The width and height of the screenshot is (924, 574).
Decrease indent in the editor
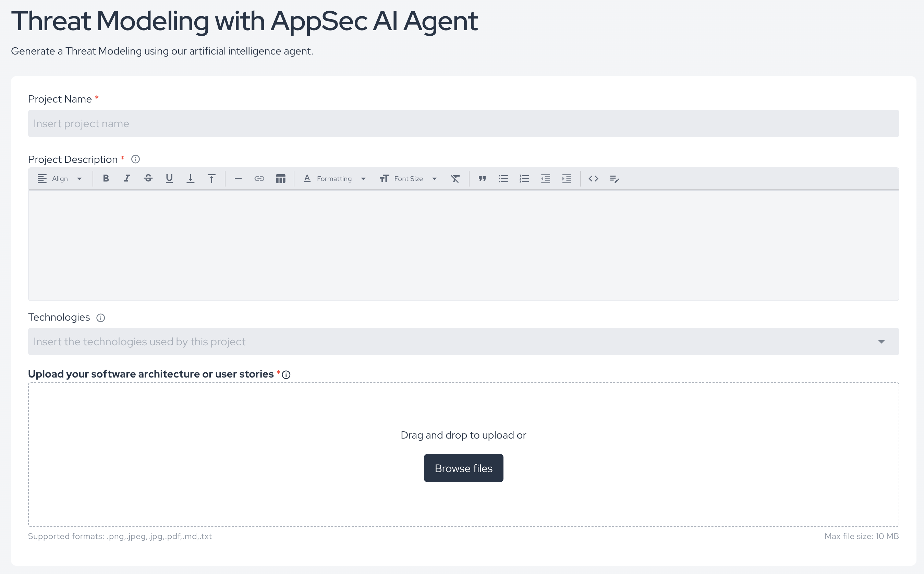(x=546, y=178)
